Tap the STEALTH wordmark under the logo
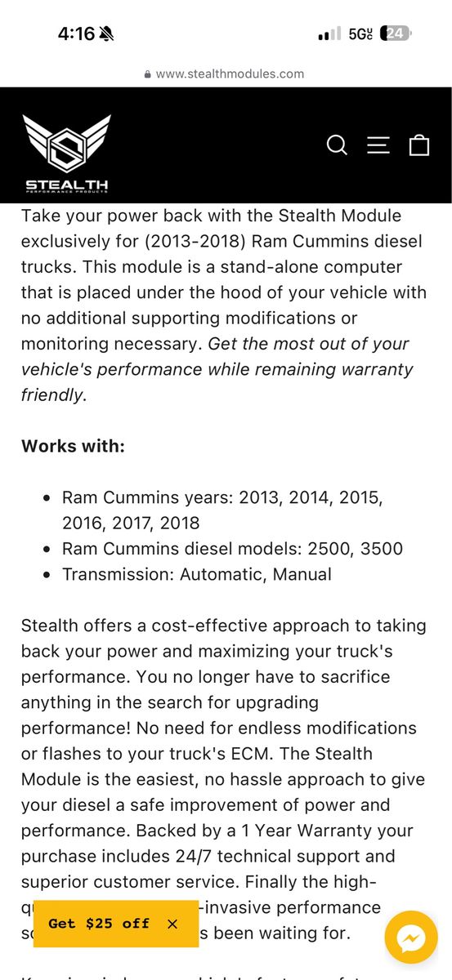Image resolution: width=452 pixels, height=980 pixels. (66, 185)
